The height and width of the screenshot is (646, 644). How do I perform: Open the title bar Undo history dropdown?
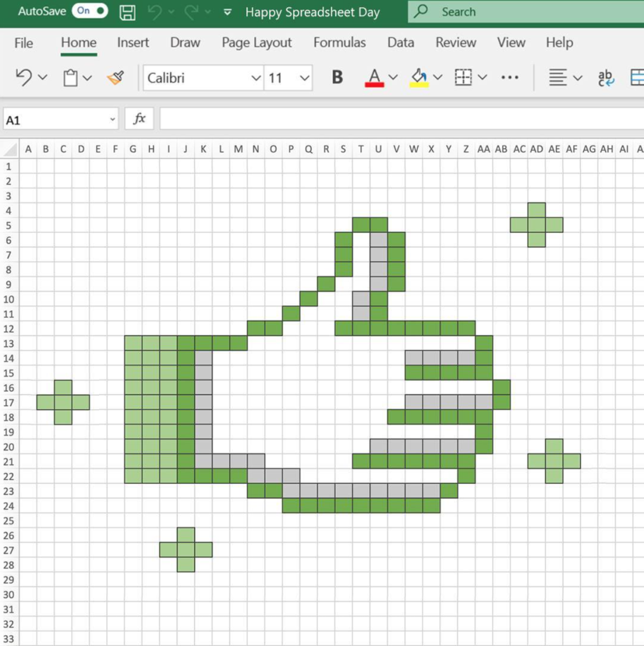(x=171, y=12)
